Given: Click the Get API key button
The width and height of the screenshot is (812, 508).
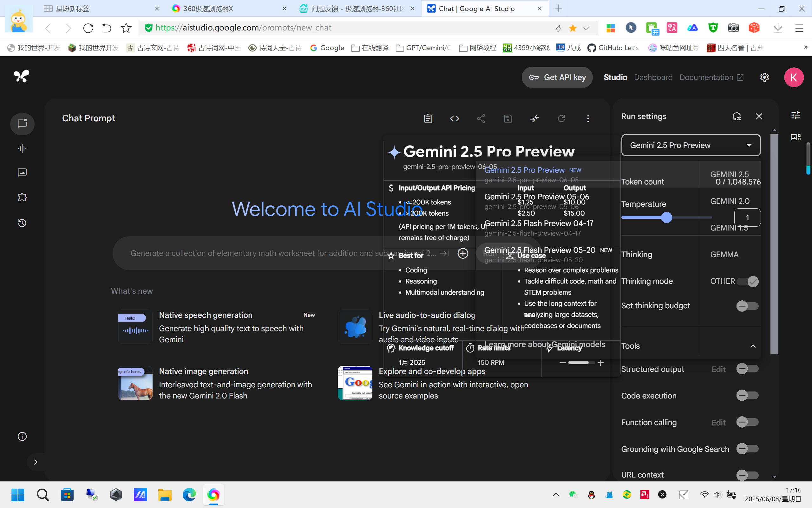Looking at the screenshot, I should [557, 77].
